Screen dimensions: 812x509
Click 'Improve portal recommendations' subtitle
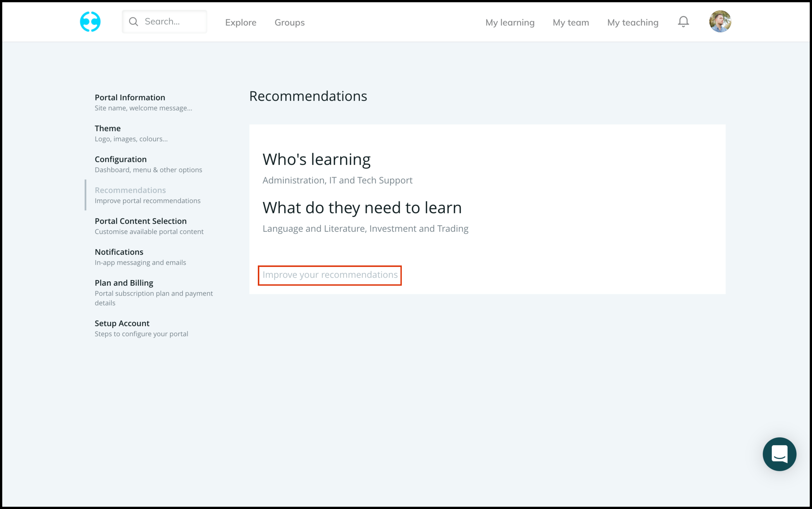tap(148, 201)
